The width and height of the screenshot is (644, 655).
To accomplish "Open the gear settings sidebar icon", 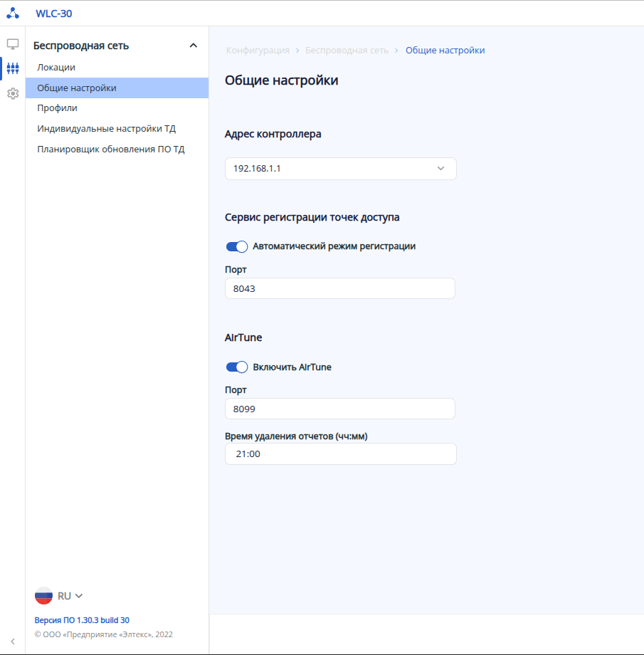I will 13,93.
